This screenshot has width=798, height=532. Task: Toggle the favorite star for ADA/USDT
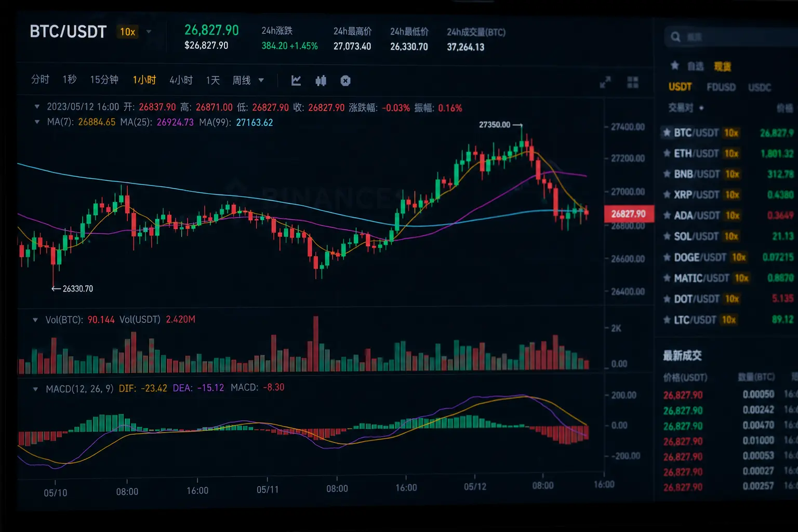pos(667,216)
